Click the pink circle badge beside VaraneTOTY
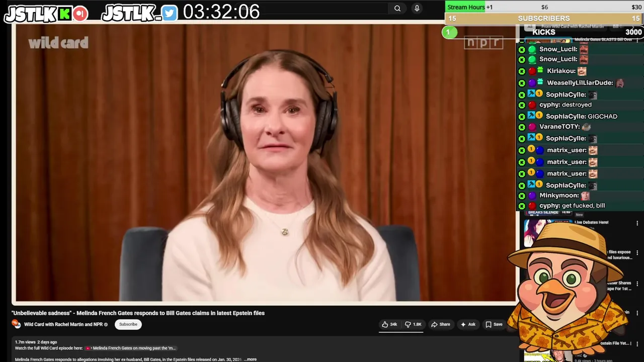 [x=532, y=127]
